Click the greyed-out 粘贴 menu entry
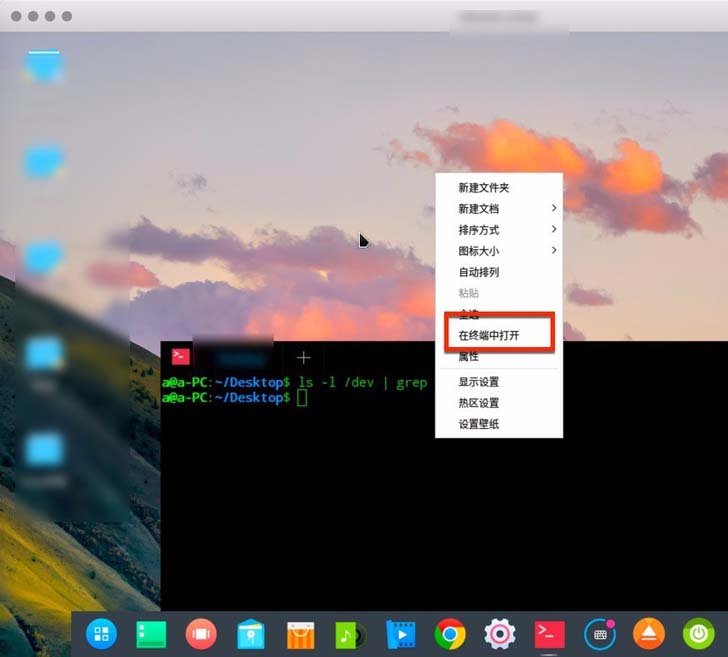The width and height of the screenshot is (728, 657). click(x=499, y=293)
